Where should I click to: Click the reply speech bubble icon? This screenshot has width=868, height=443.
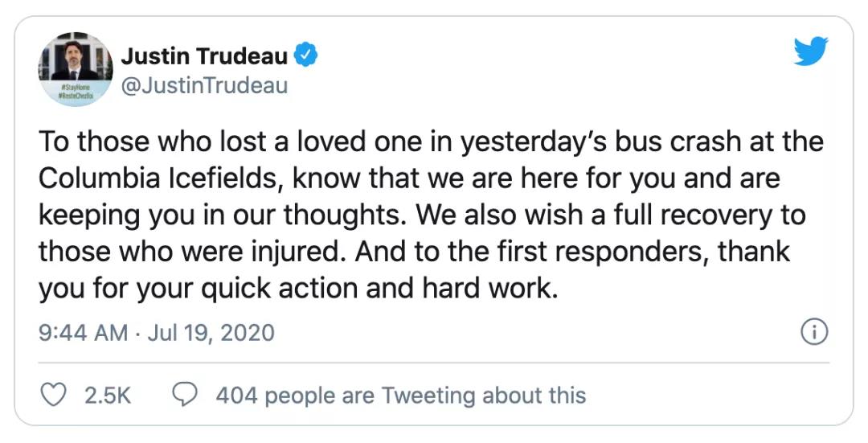[185, 395]
